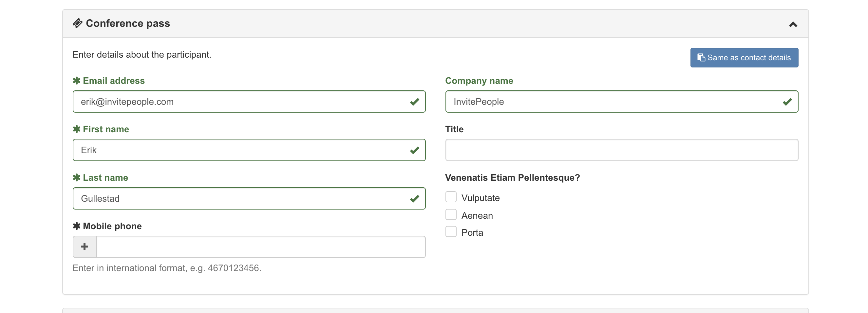Screen dimensions: 868x313
Task: Click the asterisk icon beside Mobile phone label
Action: (77, 226)
